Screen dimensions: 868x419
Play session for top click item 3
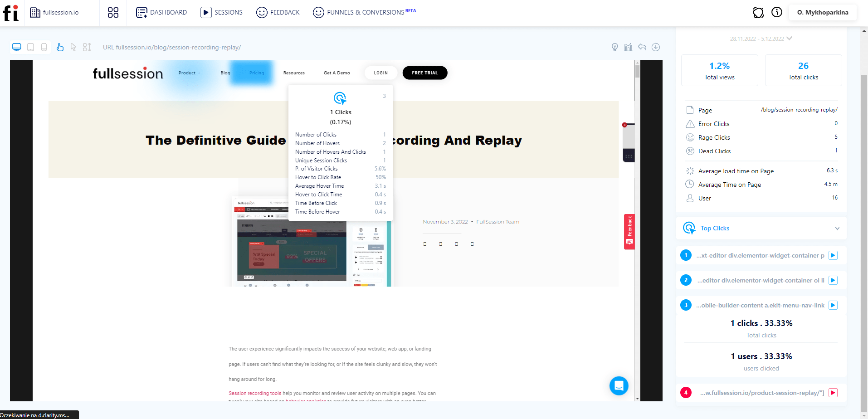pos(833,305)
